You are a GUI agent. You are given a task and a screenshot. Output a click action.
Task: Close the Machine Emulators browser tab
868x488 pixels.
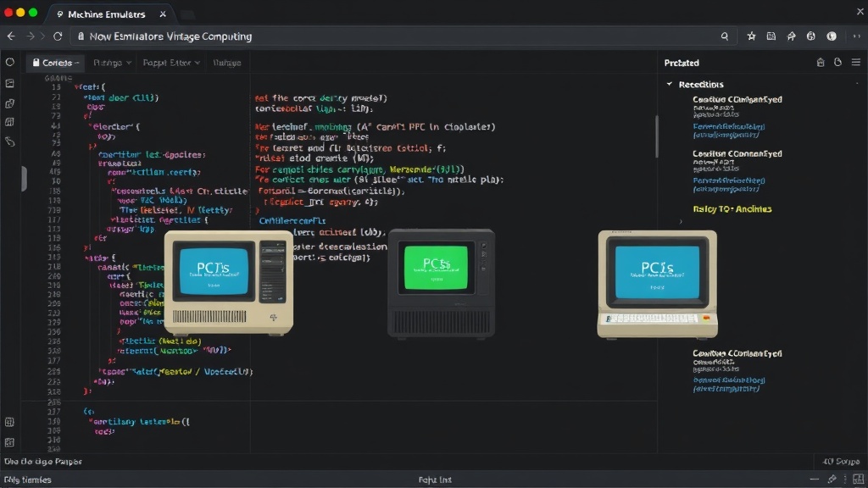point(163,14)
